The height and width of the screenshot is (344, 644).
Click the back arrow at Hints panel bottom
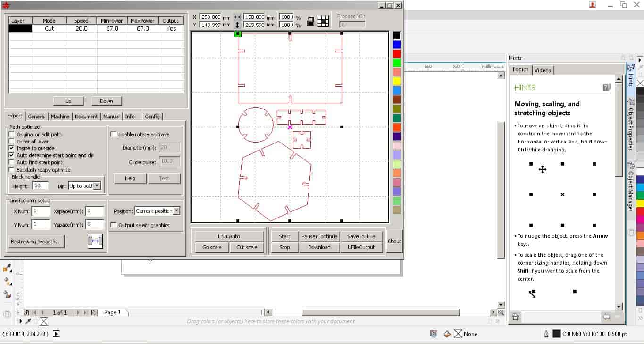pos(607,317)
